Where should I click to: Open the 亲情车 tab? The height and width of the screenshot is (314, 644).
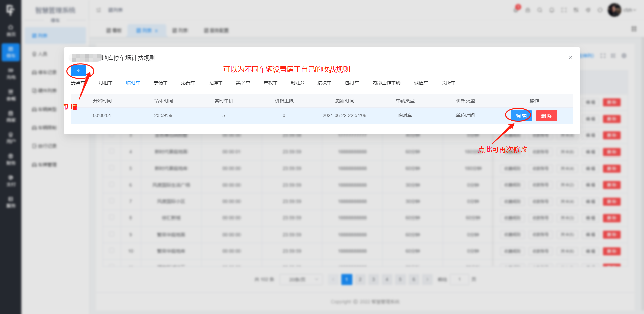(160, 83)
